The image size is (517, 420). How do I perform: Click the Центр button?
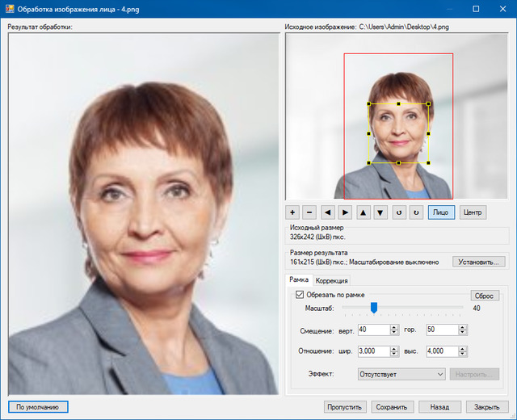click(473, 212)
